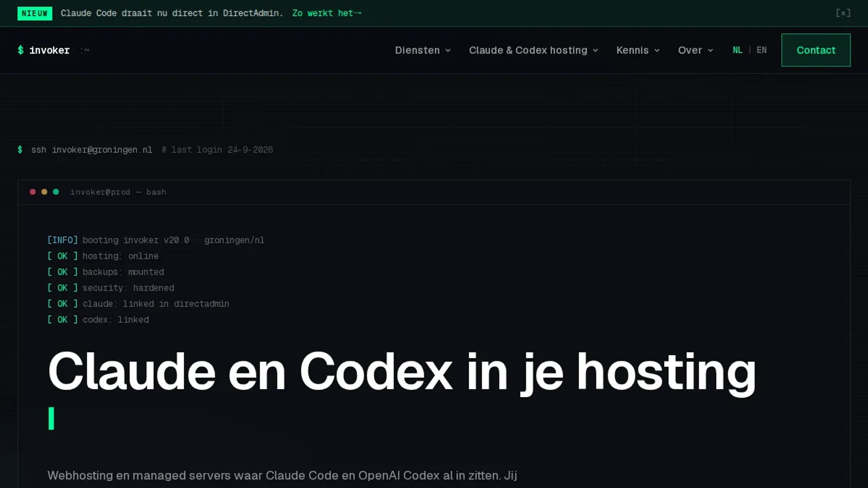Select the 'ssh invoker@groningen.nl' command text
Image resolution: width=868 pixels, height=488 pixels.
point(92,150)
